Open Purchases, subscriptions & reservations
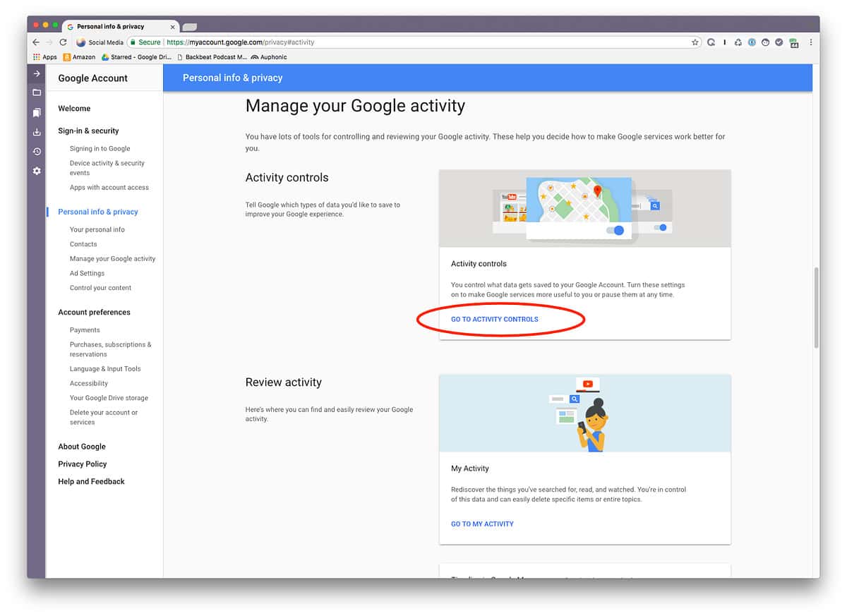The height and width of the screenshot is (616, 847). click(110, 349)
